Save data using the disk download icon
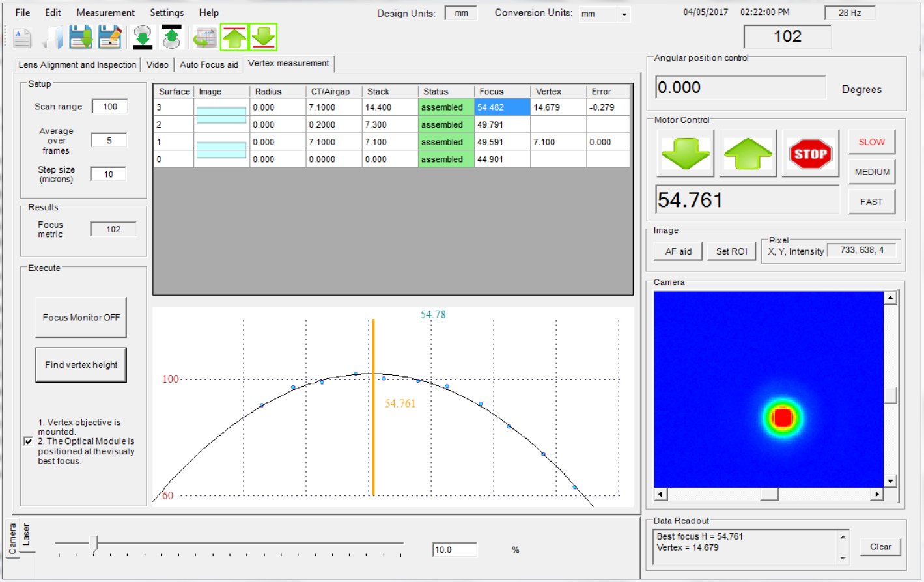The image size is (924, 582). (80, 37)
